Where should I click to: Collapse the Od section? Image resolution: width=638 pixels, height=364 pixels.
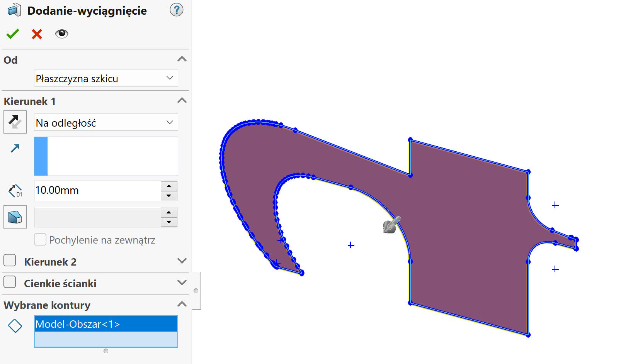tap(182, 59)
